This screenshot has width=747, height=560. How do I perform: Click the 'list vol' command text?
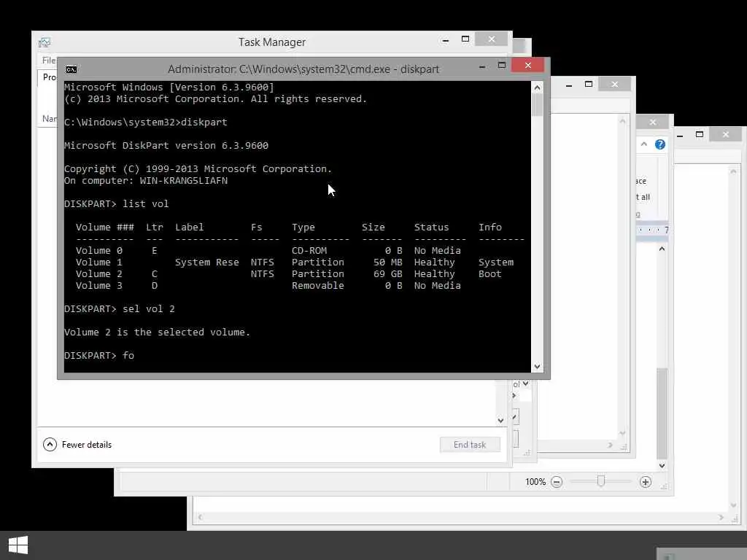point(146,204)
